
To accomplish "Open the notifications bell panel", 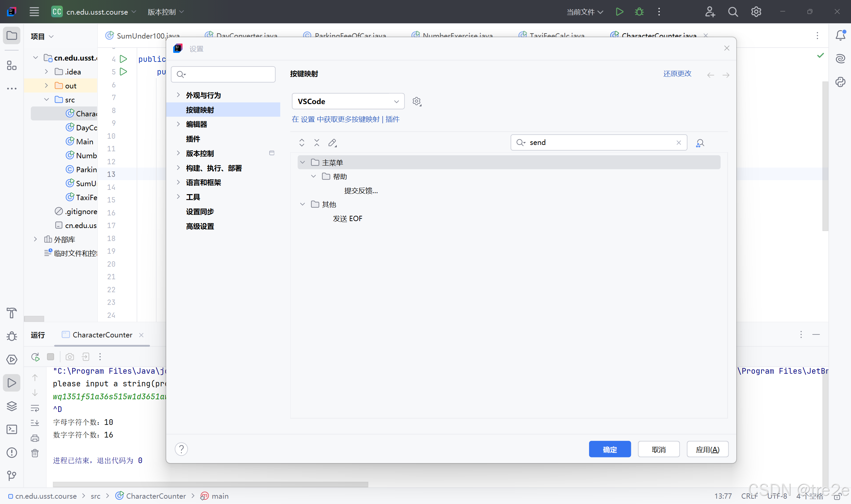I will point(840,35).
